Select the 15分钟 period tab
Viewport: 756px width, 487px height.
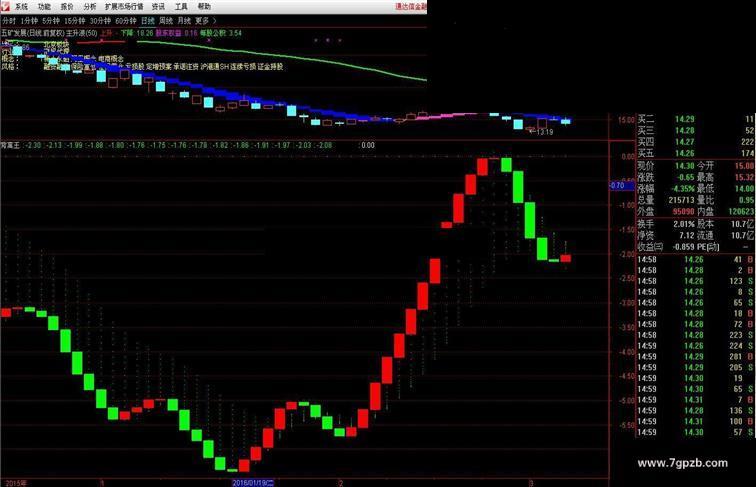(x=74, y=21)
